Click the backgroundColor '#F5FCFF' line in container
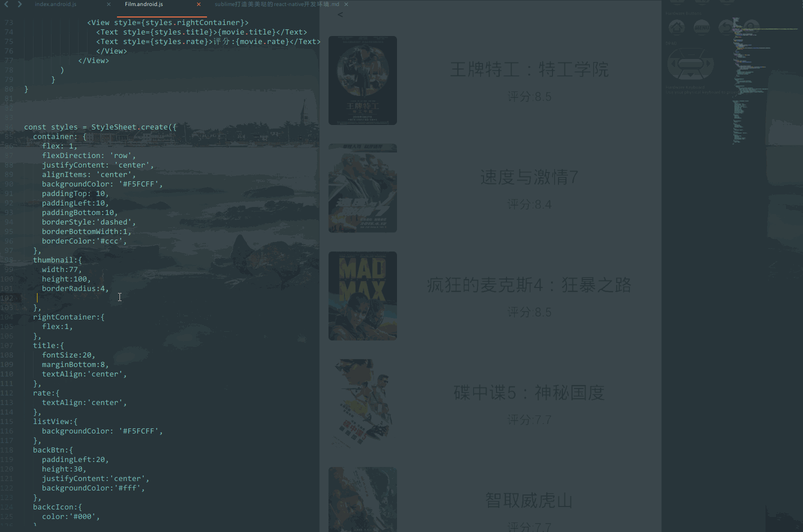 102,184
